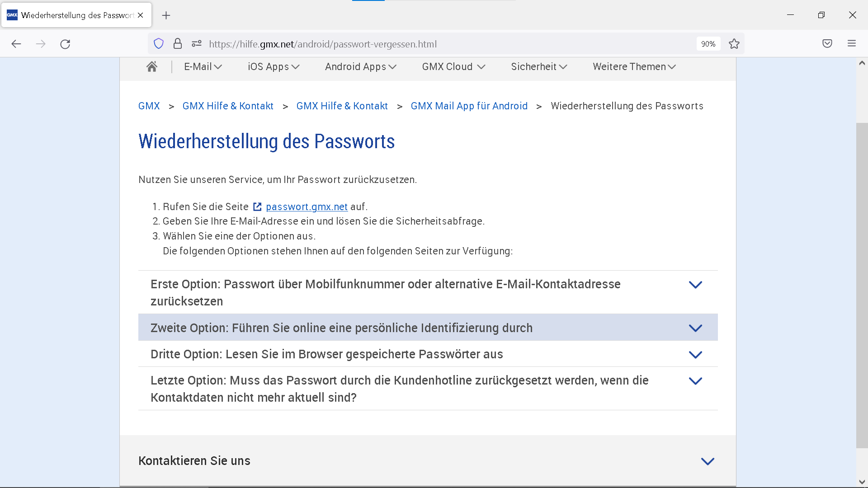Viewport: 868px width, 488px height.
Task: Open the Android Apps menu
Action: click(x=360, y=67)
